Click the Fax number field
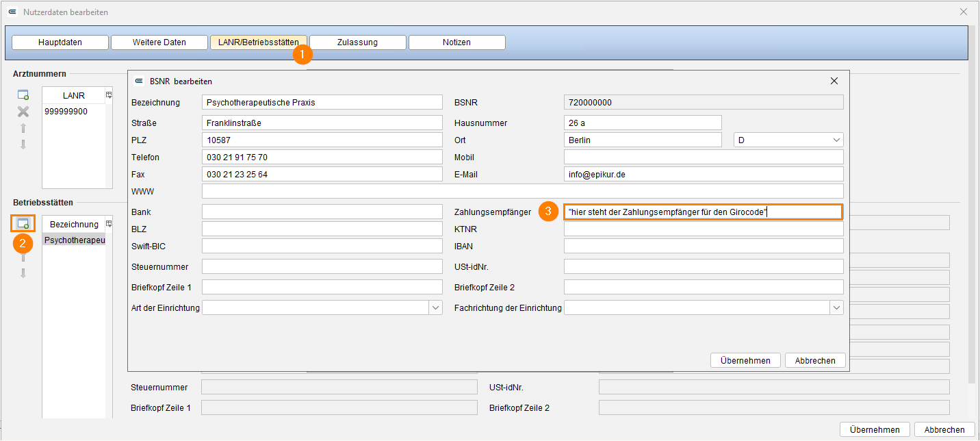Viewport: 980px width, 441px height. (x=322, y=174)
